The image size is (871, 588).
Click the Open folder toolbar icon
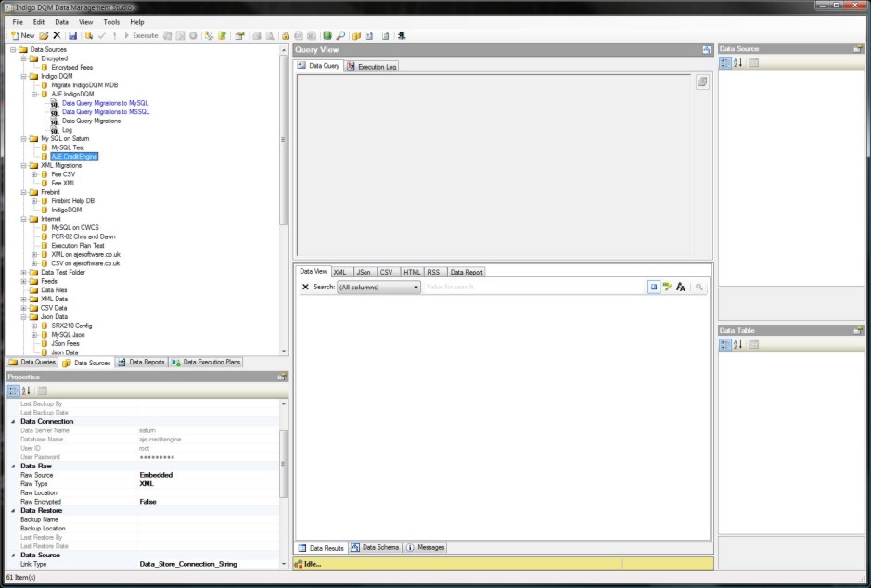tap(44, 35)
